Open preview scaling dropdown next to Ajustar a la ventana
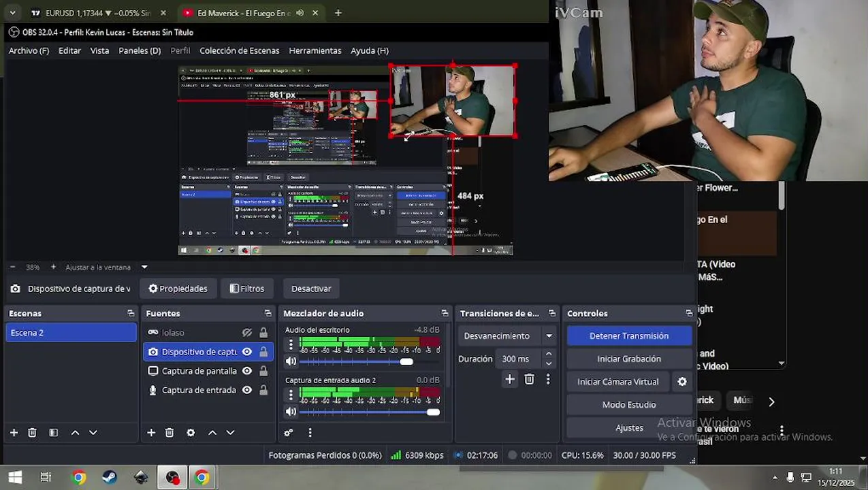The height and width of the screenshot is (490, 868). point(144,267)
